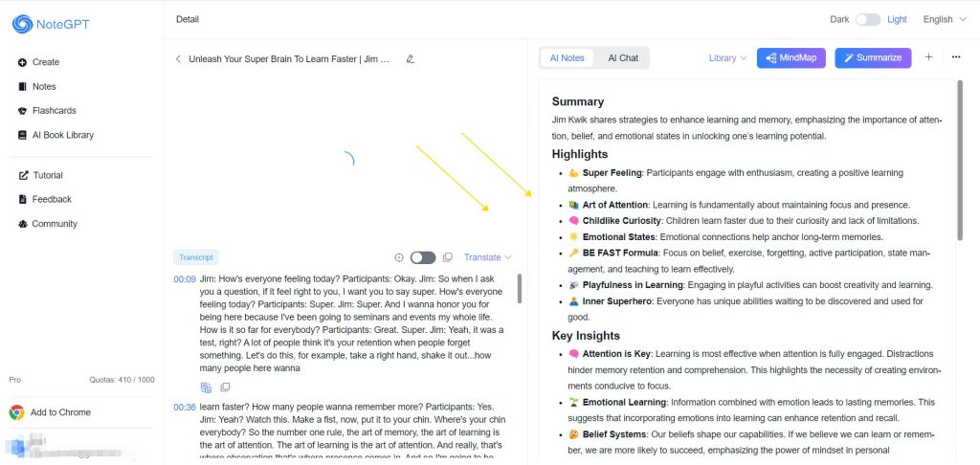This screenshot has height=465, width=980.
Task: Click the plus icon next to Summarize
Action: 927,57
